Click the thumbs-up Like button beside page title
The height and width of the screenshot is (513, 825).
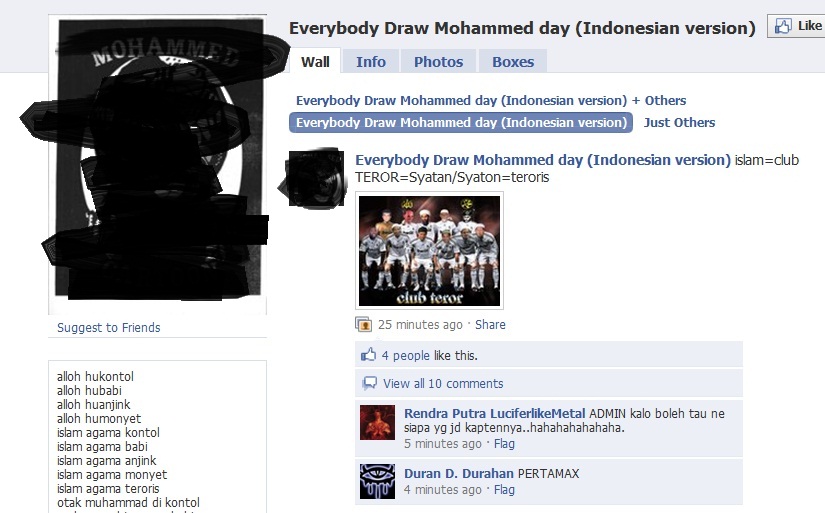[x=796, y=26]
